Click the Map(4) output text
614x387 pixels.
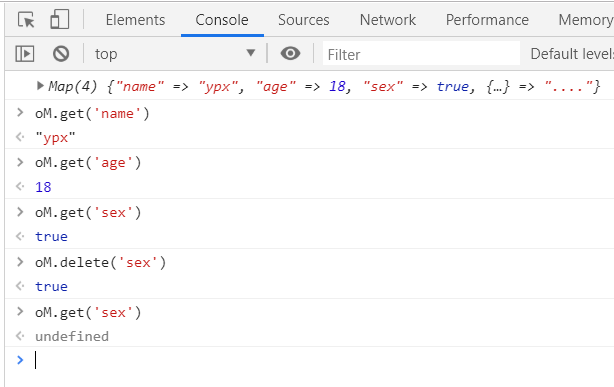pyautogui.click(x=324, y=86)
